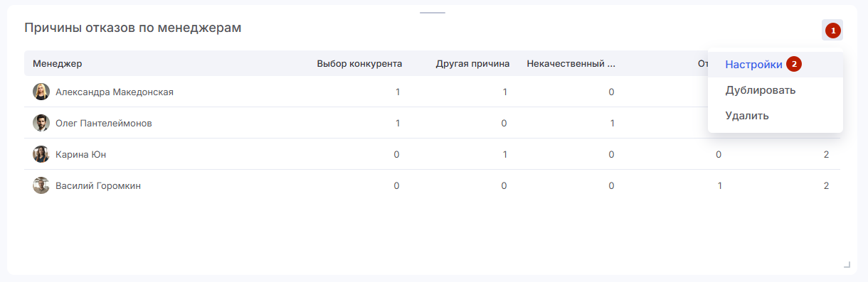Open manager Карина Юн's name
The width and height of the screenshot is (868, 282).
click(81, 154)
